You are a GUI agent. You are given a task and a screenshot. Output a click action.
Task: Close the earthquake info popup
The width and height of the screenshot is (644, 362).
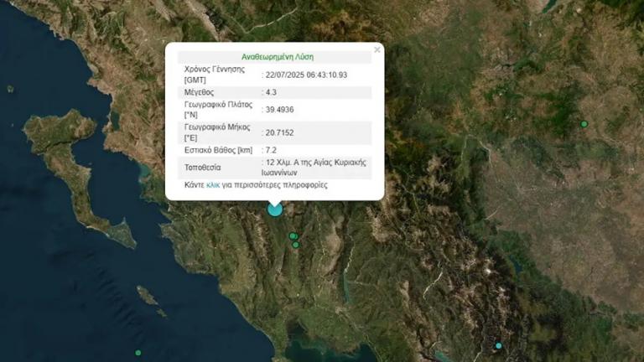click(x=377, y=50)
